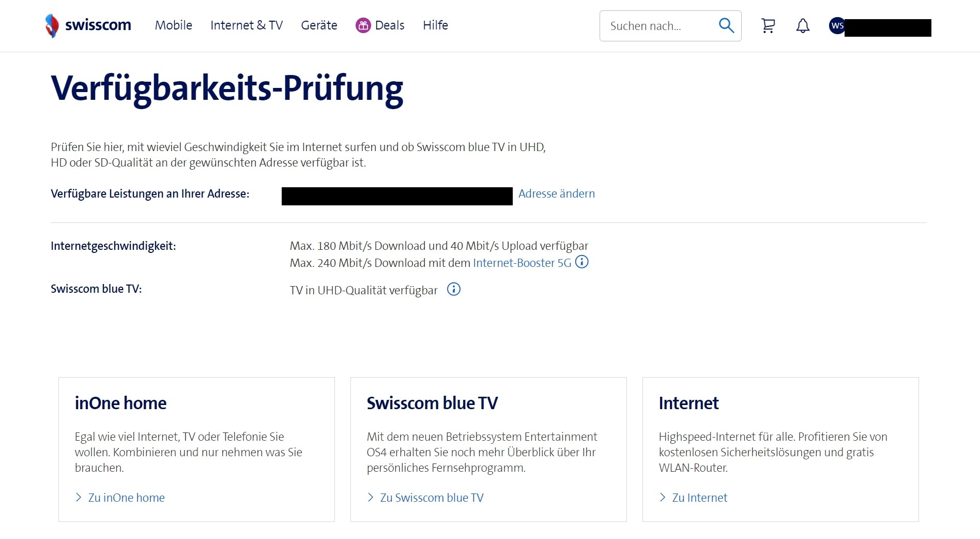Click the WS user avatar
980x539 pixels.
click(x=837, y=25)
